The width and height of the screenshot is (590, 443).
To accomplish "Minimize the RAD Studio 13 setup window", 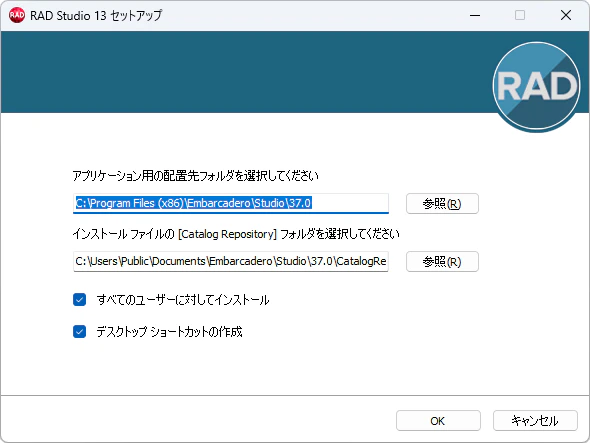I will [475, 15].
